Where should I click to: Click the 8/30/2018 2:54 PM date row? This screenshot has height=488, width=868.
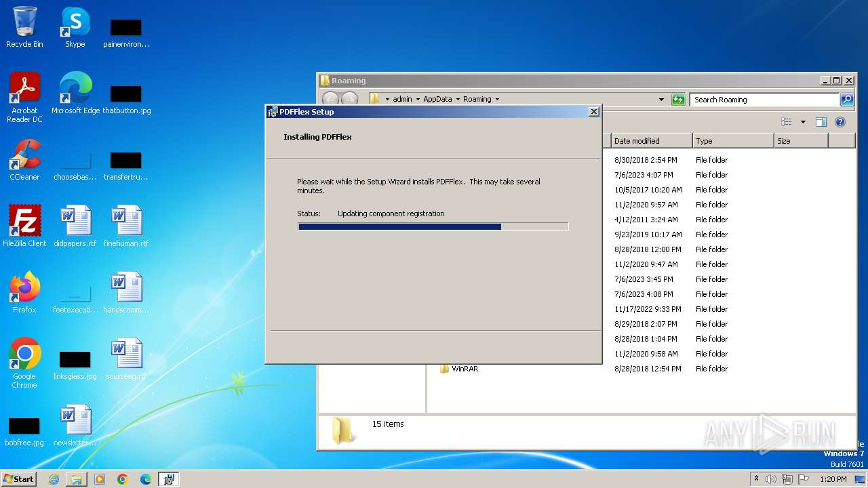click(646, 160)
